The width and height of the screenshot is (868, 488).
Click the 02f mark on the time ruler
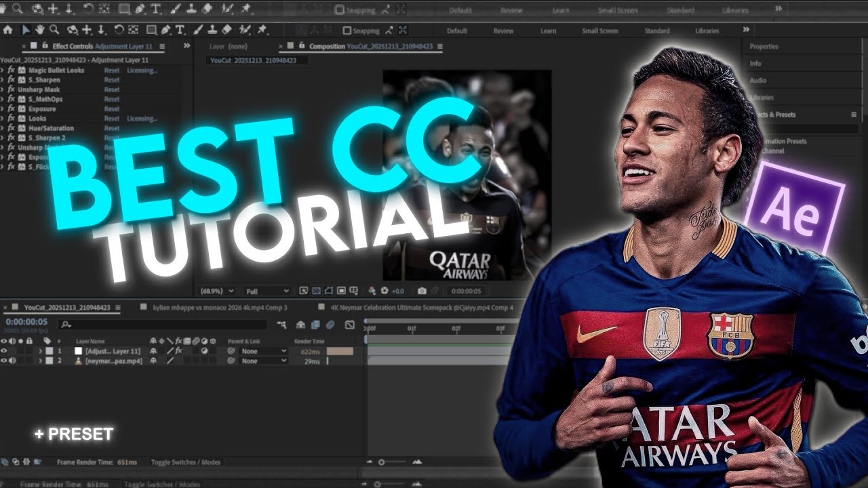tap(456, 329)
